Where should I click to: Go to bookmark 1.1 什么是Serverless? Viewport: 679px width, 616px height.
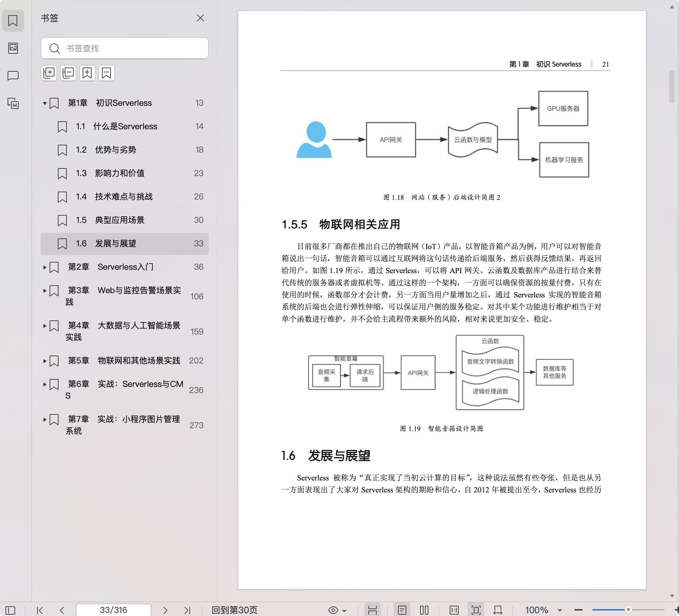pyautogui.click(x=125, y=126)
